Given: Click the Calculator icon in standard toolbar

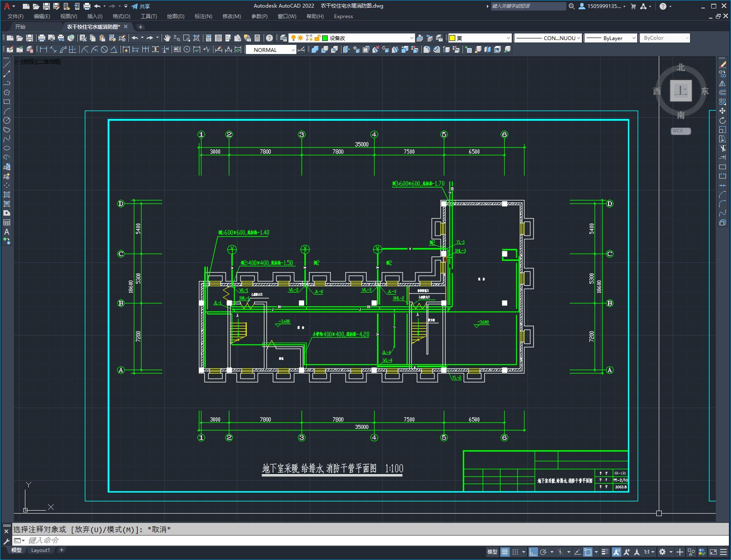Looking at the screenshot, I should click(257, 38).
